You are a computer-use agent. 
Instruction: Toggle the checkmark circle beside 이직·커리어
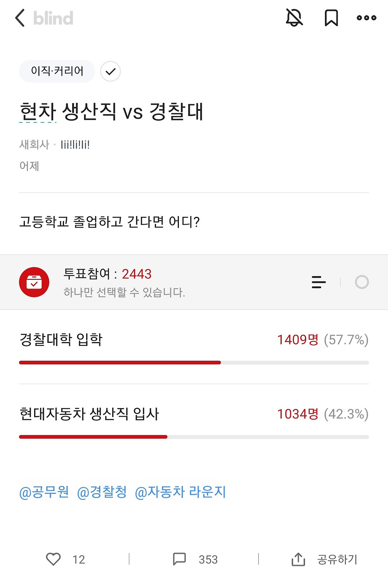(x=110, y=71)
